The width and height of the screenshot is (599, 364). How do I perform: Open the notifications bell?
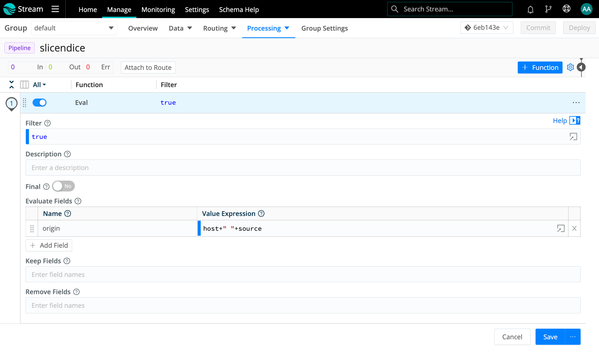point(530,9)
